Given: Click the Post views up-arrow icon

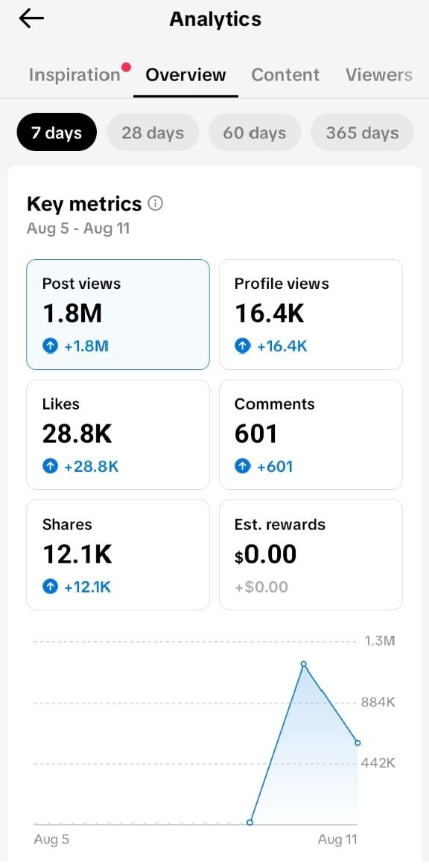Looking at the screenshot, I should (x=50, y=347).
